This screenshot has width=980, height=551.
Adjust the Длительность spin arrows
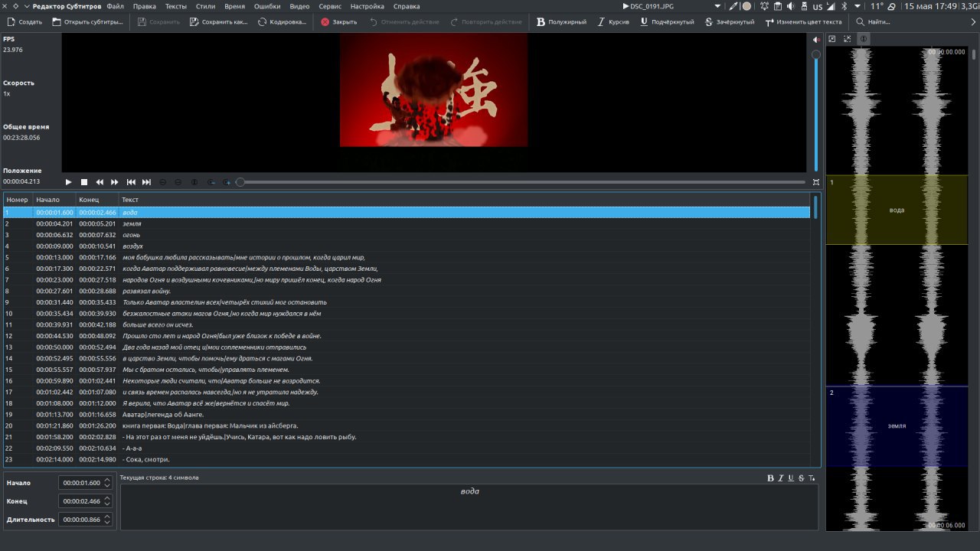point(107,520)
